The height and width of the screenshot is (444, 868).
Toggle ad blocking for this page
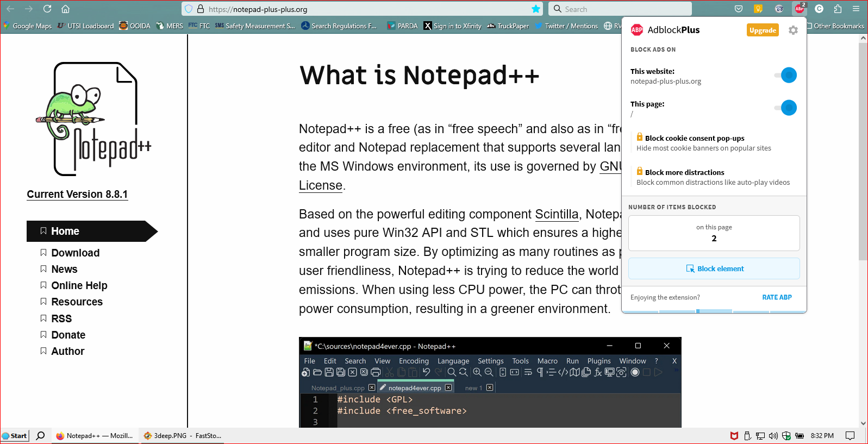785,108
